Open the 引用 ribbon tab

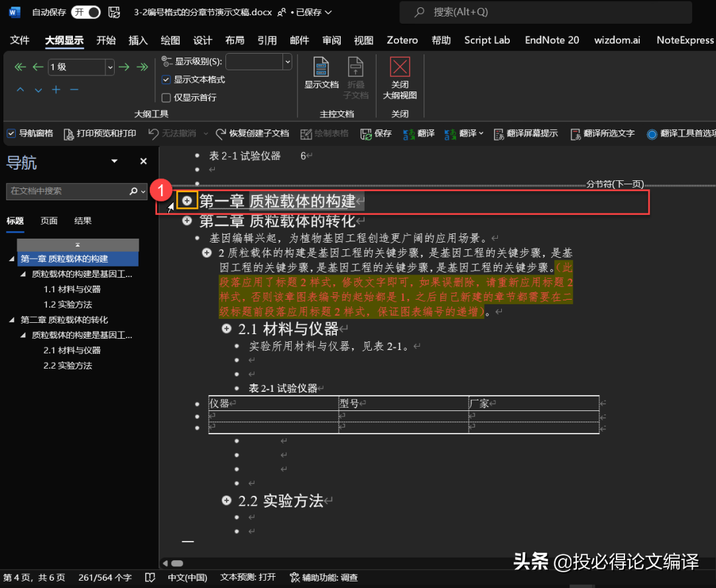(267, 40)
